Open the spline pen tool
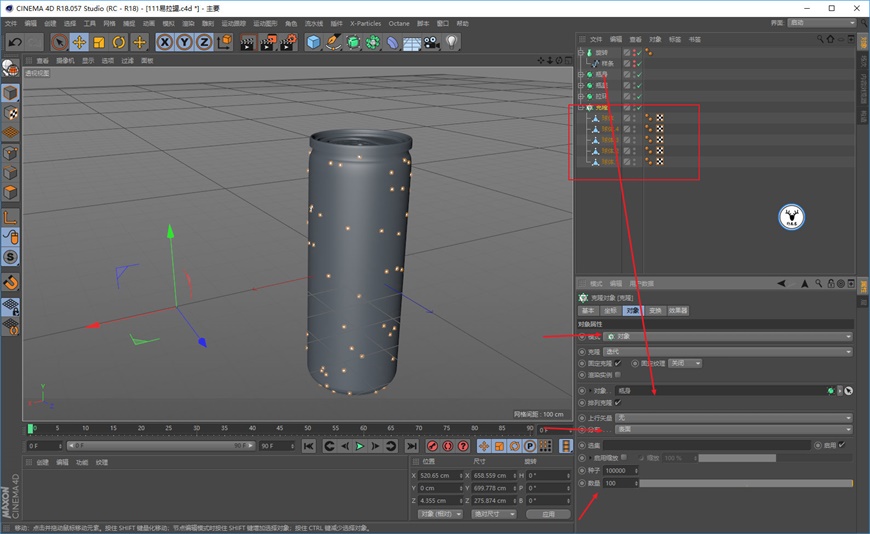Image resolution: width=870 pixels, height=534 pixels. point(333,42)
